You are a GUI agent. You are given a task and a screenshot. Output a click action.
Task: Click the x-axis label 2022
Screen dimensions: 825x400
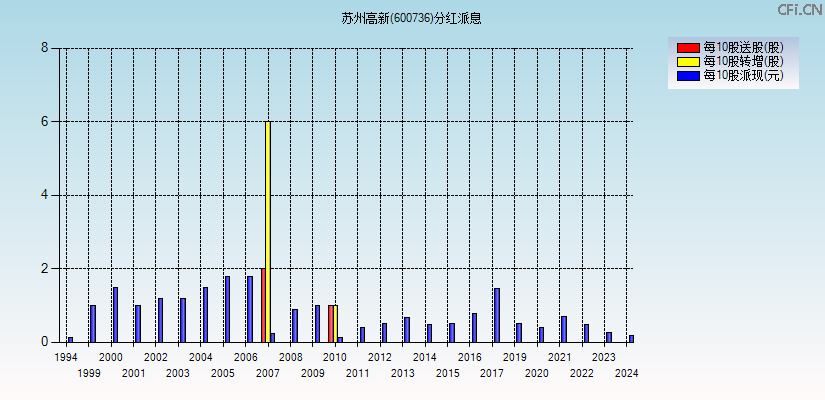(x=582, y=373)
